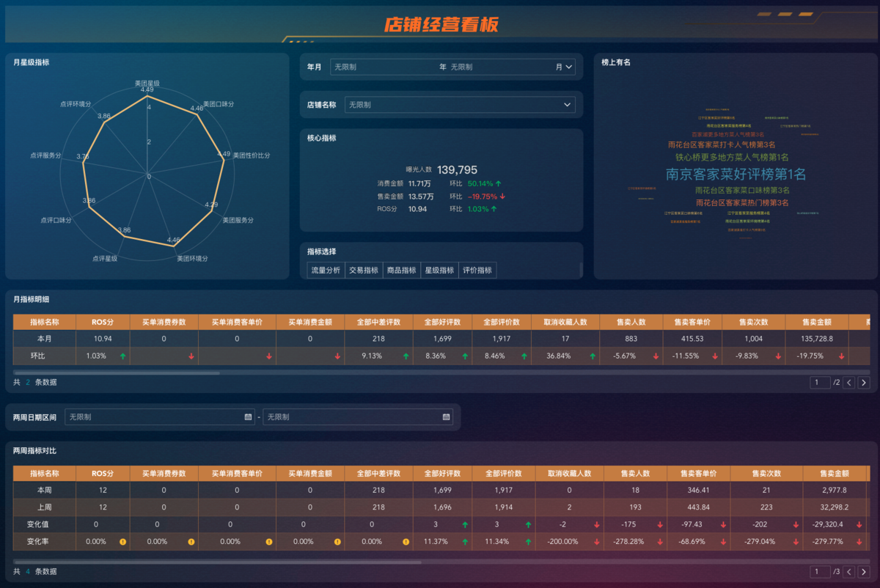
Task: Expand the 店铺名称 dropdown
Action: click(x=567, y=105)
